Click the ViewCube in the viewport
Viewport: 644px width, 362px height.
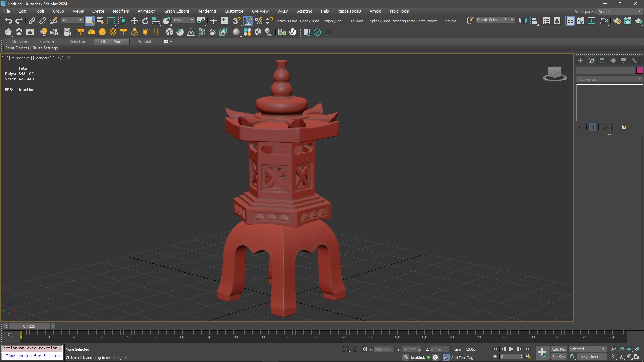pyautogui.click(x=555, y=73)
